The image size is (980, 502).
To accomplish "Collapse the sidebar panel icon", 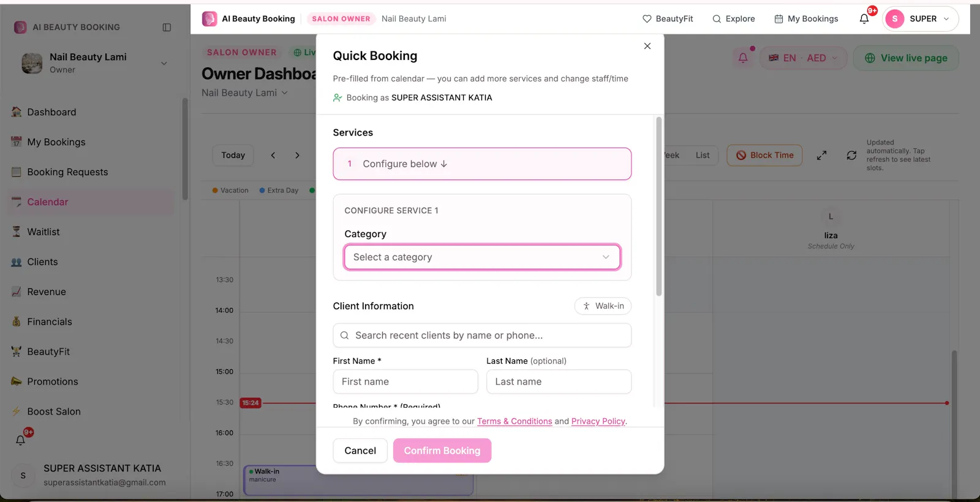I will [167, 28].
